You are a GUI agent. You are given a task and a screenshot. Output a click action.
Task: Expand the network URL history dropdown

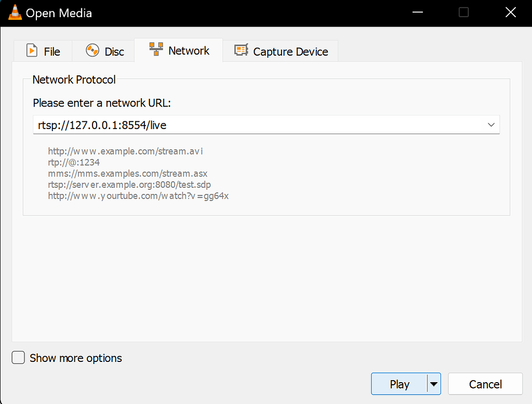[x=491, y=125]
